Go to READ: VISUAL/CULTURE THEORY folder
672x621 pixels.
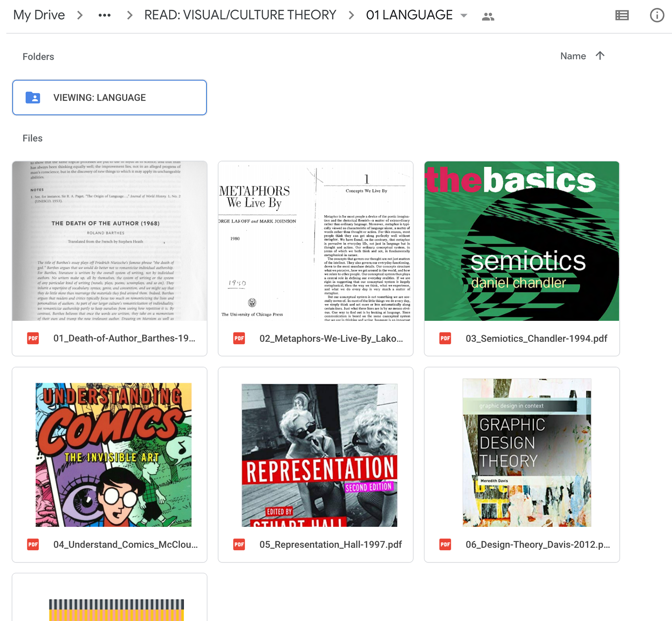[x=240, y=15]
